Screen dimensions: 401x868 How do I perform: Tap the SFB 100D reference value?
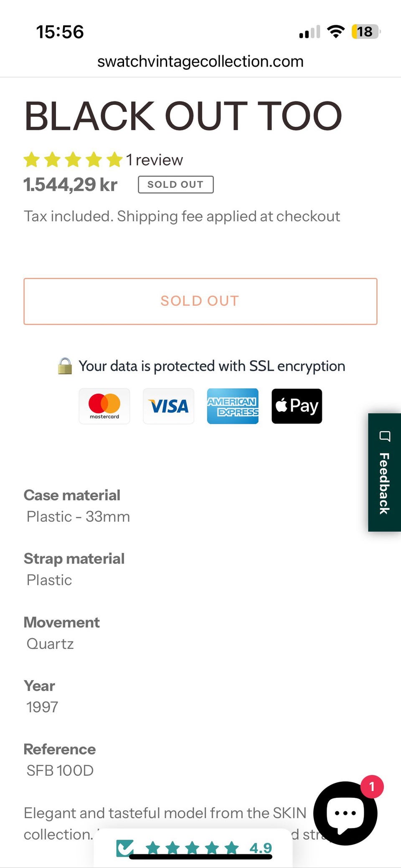click(60, 770)
